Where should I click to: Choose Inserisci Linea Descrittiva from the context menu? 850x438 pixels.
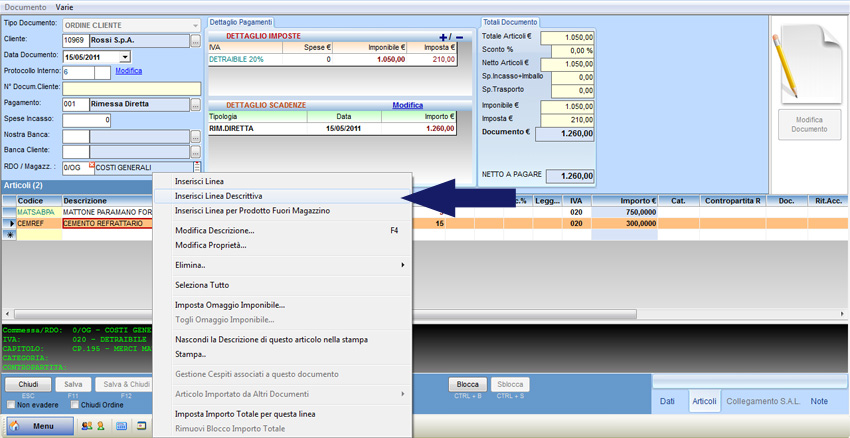[x=218, y=196]
